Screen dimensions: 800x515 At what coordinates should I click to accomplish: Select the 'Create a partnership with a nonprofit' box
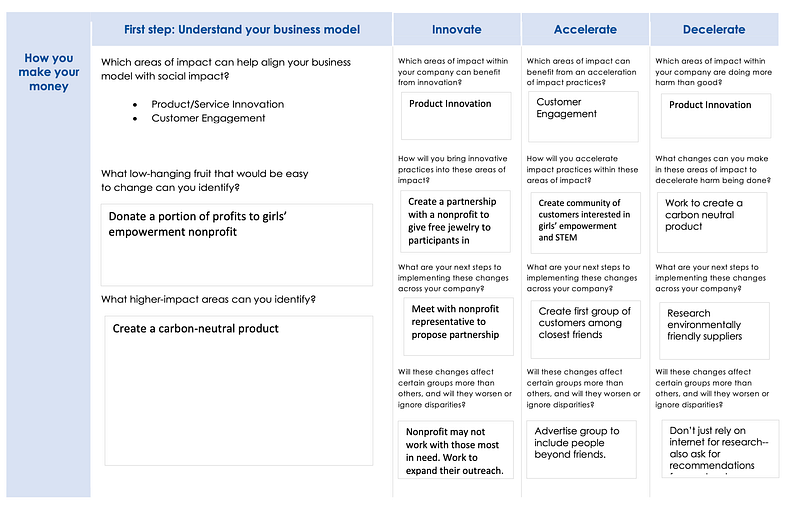456,221
